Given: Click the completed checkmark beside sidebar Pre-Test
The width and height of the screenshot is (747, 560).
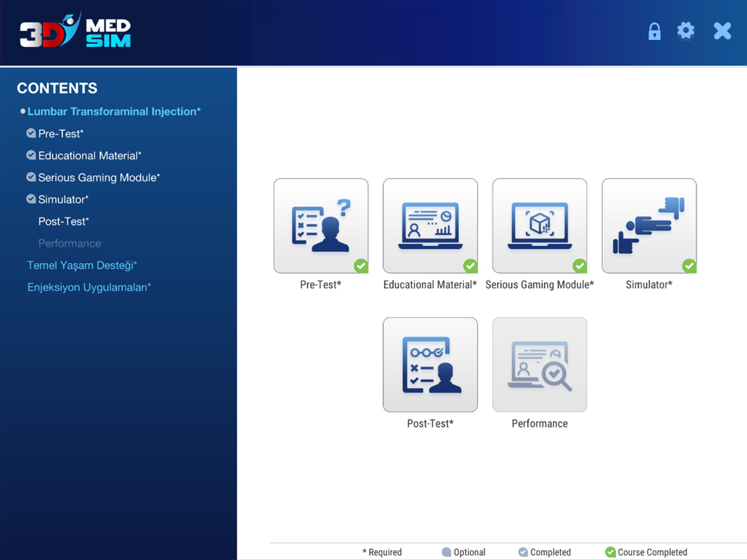Looking at the screenshot, I should point(31,133).
